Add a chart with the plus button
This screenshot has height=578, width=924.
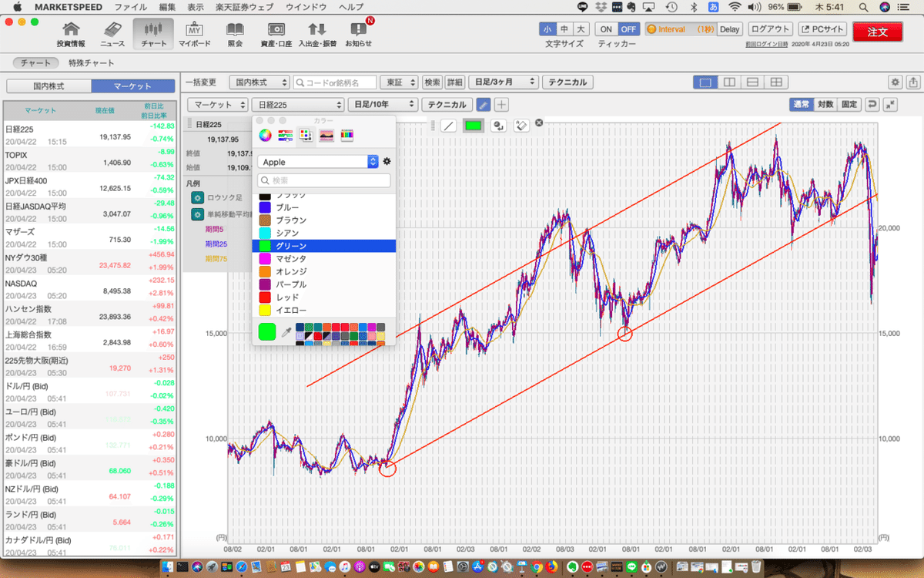[501, 105]
